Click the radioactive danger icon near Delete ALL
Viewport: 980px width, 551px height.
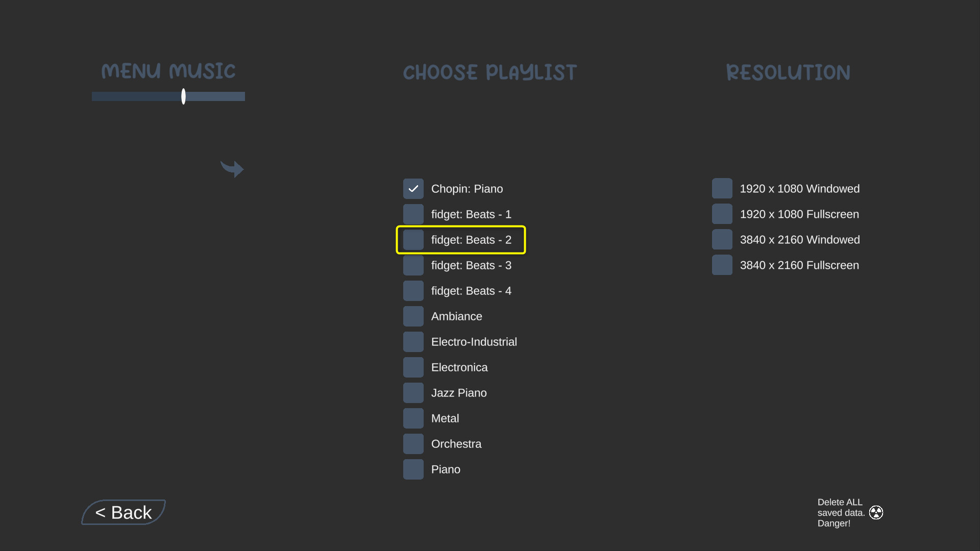[877, 512]
